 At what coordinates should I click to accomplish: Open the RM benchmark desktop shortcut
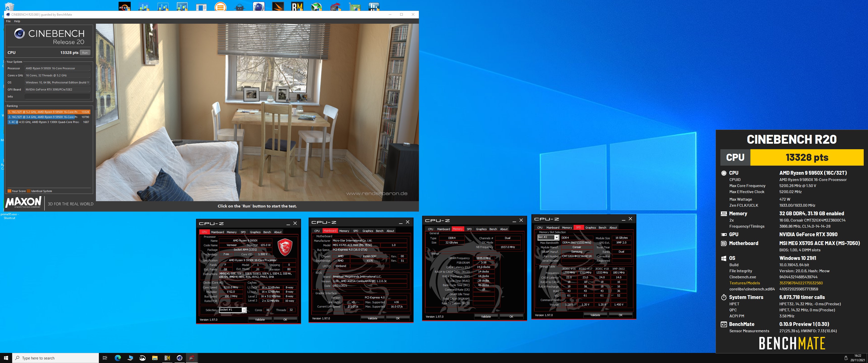(297, 6)
